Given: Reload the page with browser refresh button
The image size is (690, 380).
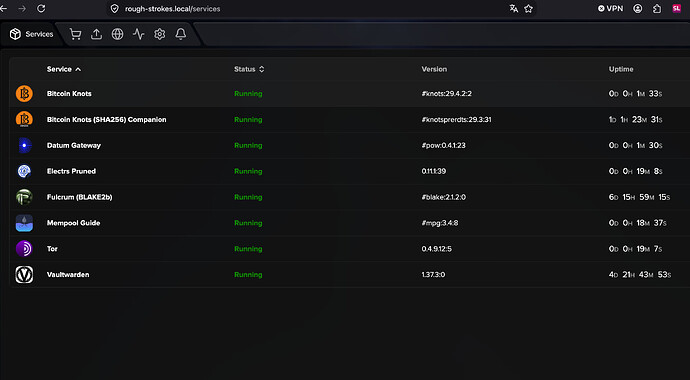Looking at the screenshot, I should [x=41, y=8].
